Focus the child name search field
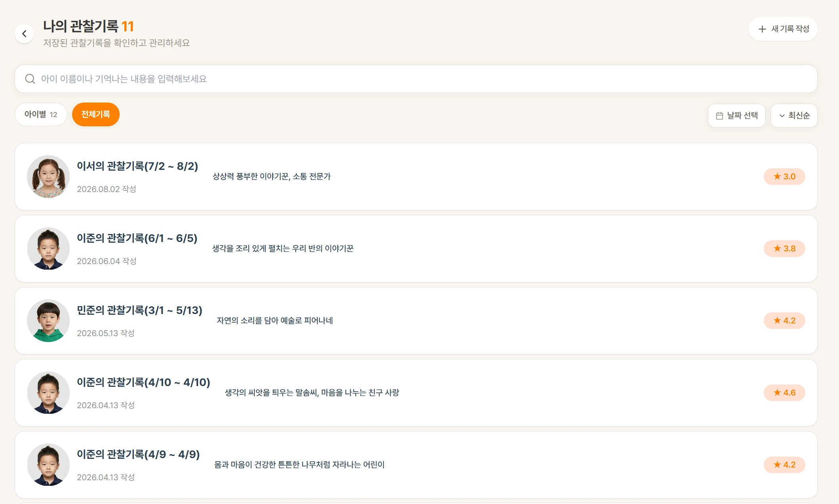 pyautogui.click(x=416, y=79)
